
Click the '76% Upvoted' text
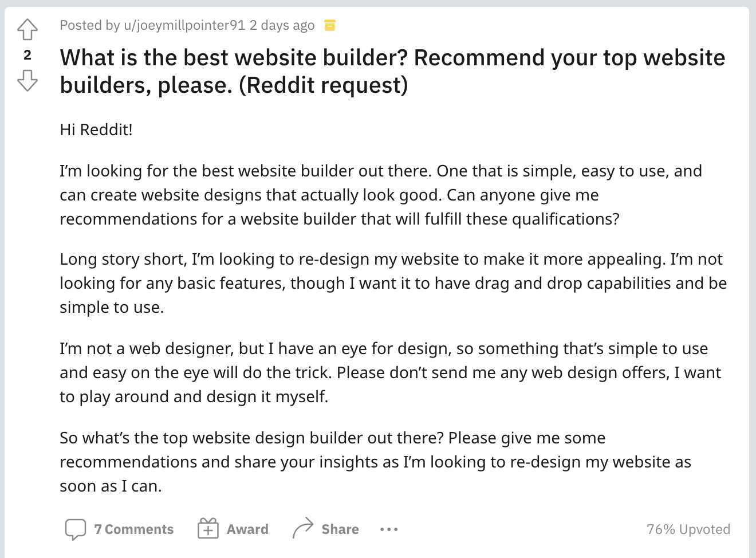tap(688, 529)
